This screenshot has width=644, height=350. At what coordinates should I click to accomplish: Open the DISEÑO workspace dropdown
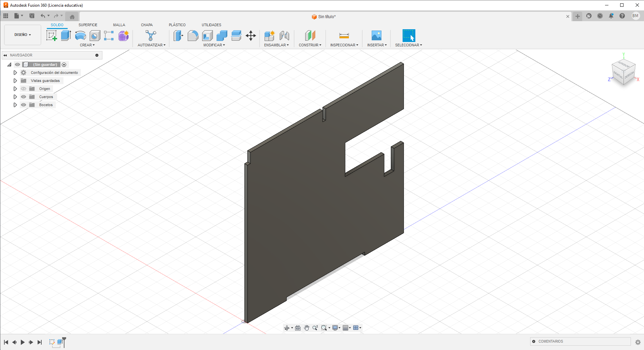point(22,35)
